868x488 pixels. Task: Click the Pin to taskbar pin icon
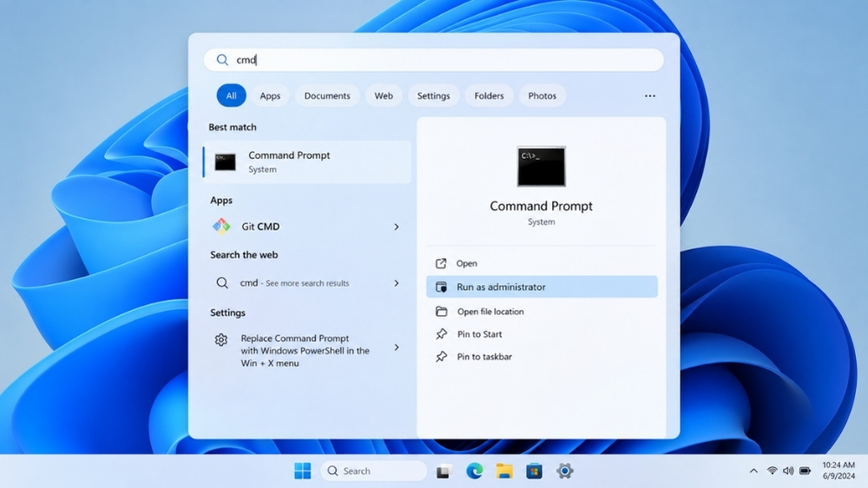(x=441, y=357)
